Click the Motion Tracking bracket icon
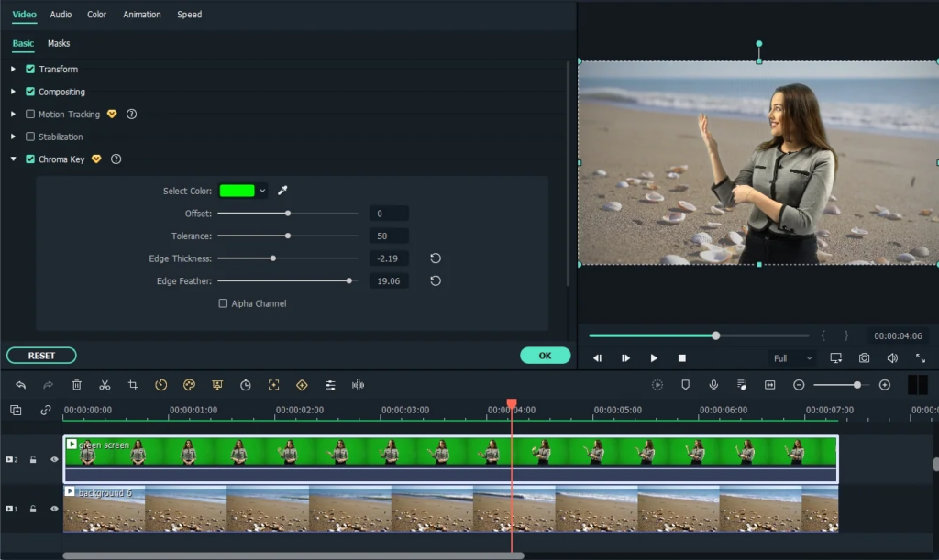 (x=273, y=385)
